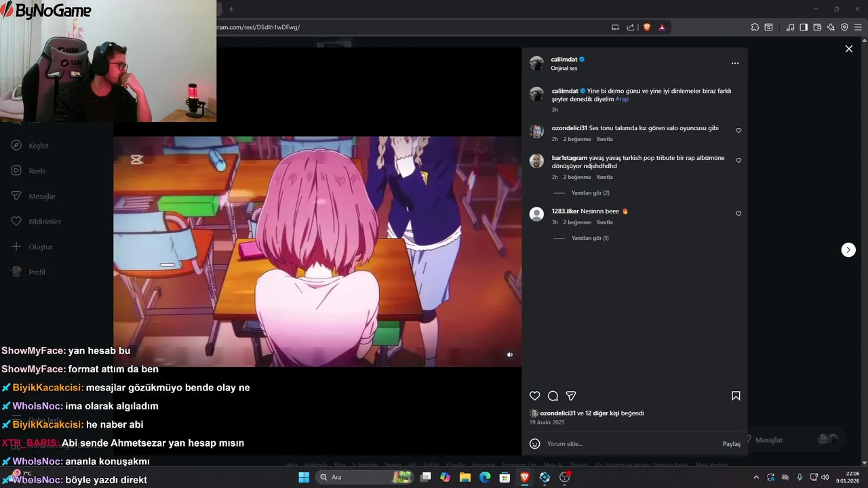This screenshot has width=868, height=488.
Task: Focus the Yorum ekle comment field
Action: (631, 444)
